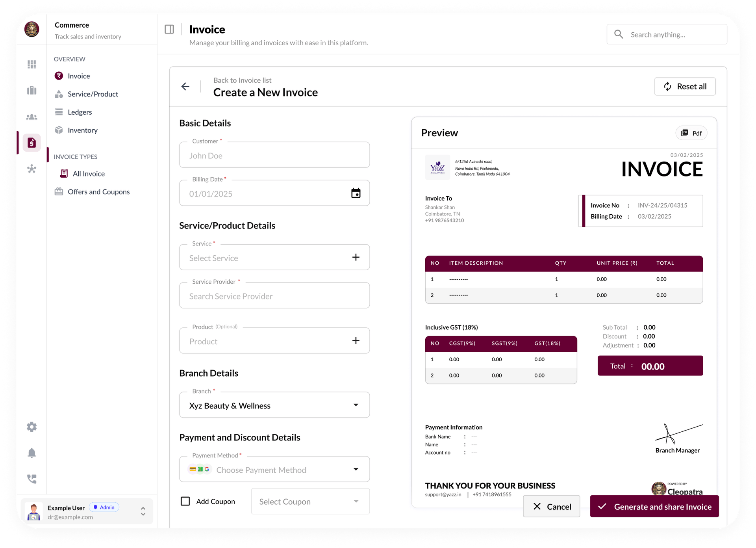
Task: Open the Commerce dashboard grid icon
Action: pyautogui.click(x=31, y=64)
